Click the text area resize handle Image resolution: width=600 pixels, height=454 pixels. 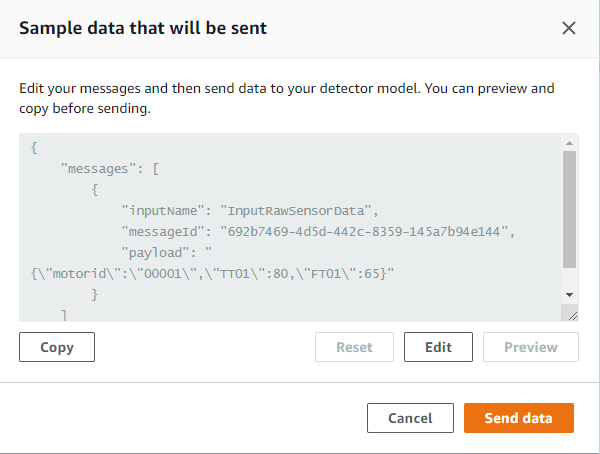(571, 314)
